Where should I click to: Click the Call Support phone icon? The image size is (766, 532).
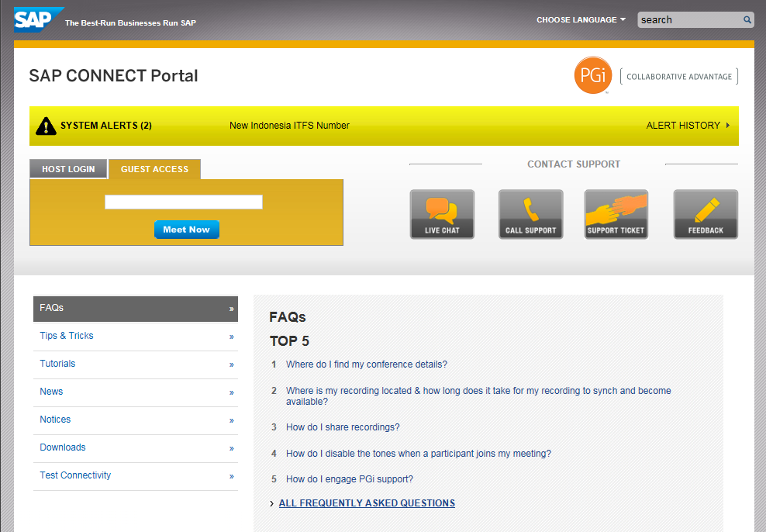point(530,214)
